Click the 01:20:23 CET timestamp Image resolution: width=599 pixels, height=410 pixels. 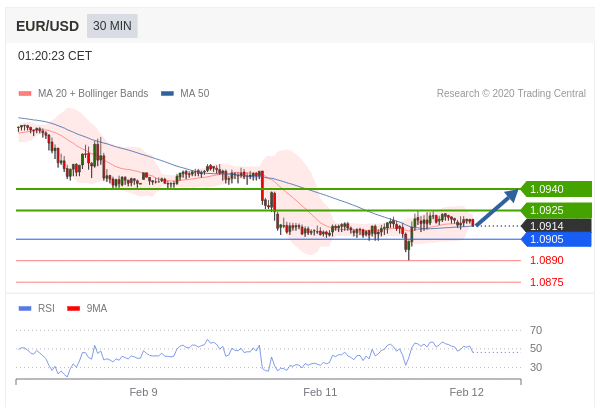(55, 56)
